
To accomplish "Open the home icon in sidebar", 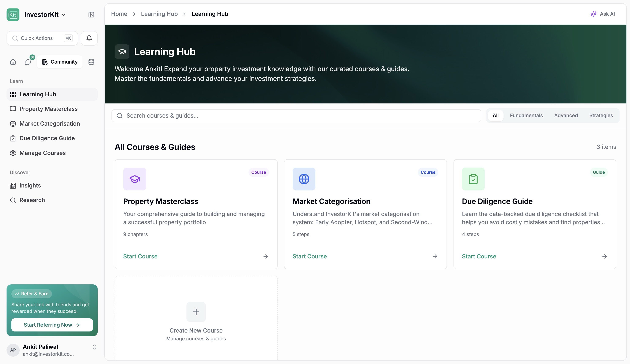I will [13, 62].
